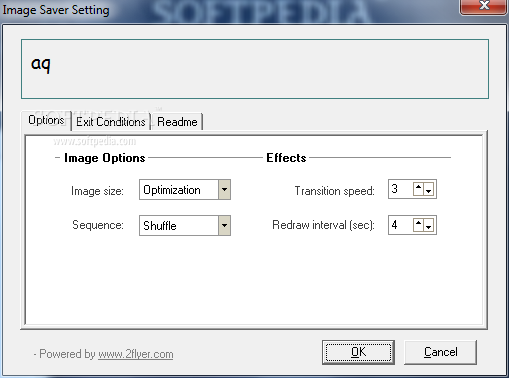Increase Transition speed with up arrow
The height and width of the screenshot is (378, 509).
(418, 189)
